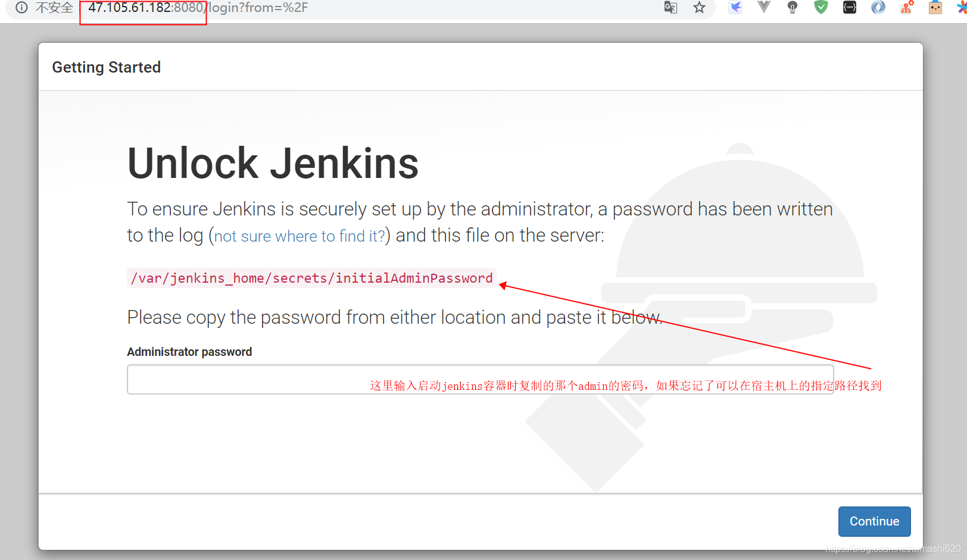
Task: Open the orange hierarchy tree extension
Action: [907, 8]
